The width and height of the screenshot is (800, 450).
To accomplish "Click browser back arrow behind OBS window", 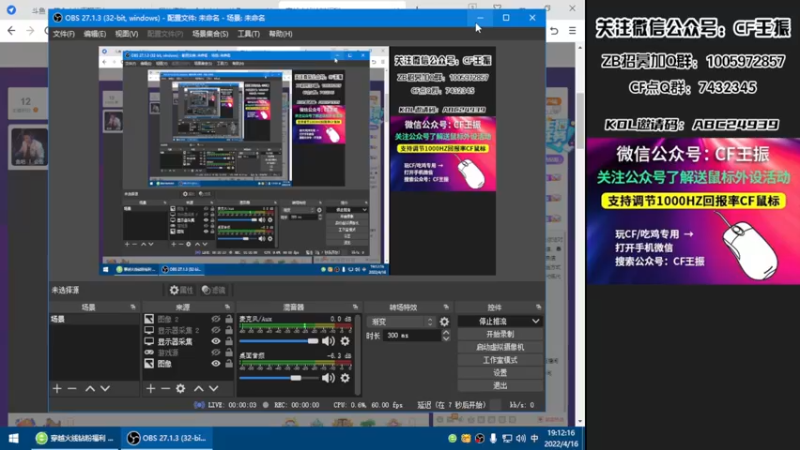I will (11, 31).
